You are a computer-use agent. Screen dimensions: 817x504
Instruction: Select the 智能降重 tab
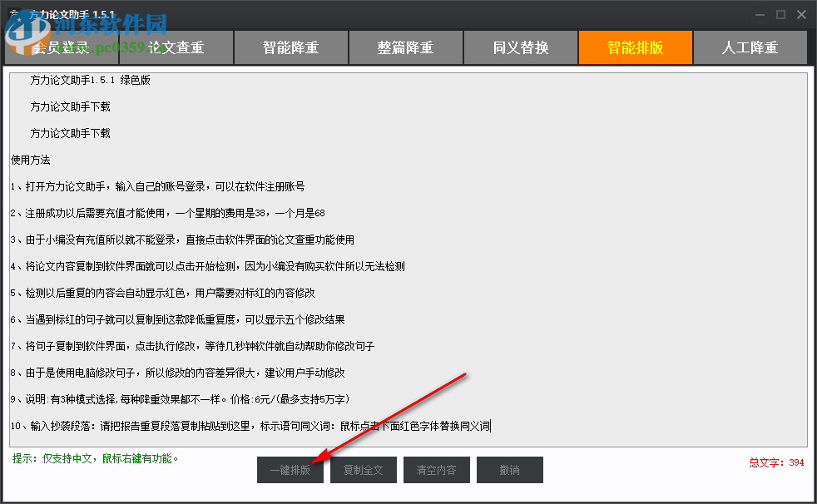(x=290, y=47)
